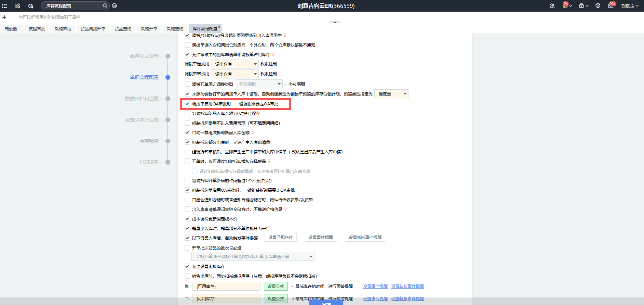Uncheck 调拨单启用OA审批 one-click transfer checkbox
This screenshot has width=644, height=305.
pos(187,104)
